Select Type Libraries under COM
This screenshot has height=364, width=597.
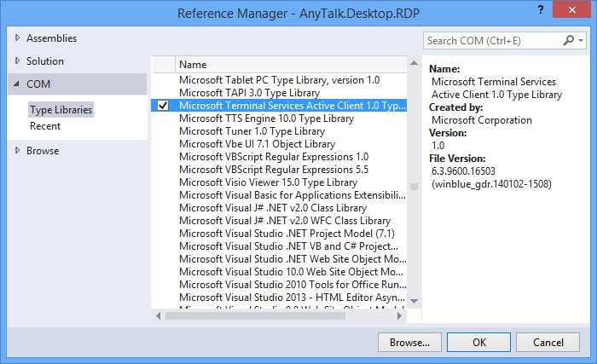click(x=61, y=110)
